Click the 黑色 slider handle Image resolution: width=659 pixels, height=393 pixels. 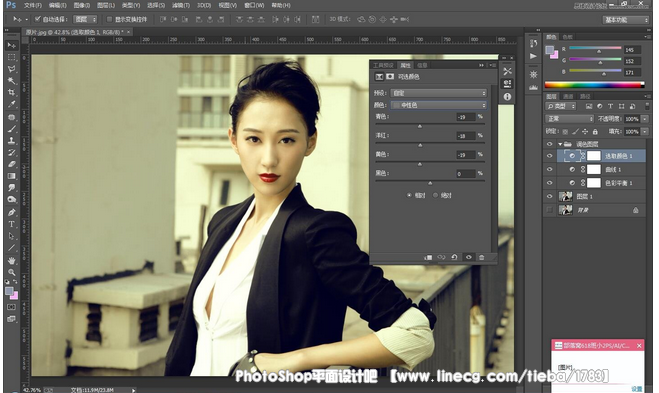(x=430, y=183)
